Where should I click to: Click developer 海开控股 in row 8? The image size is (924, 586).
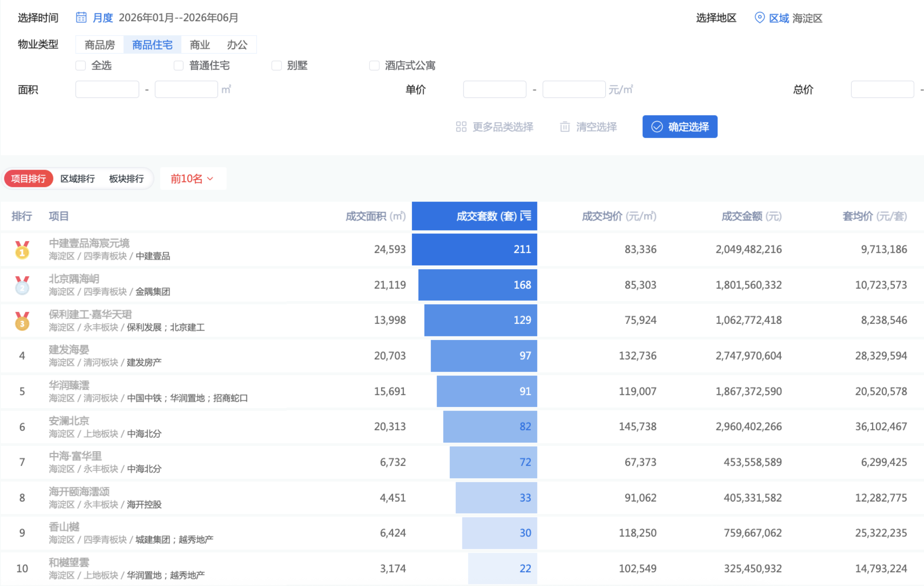point(144,504)
